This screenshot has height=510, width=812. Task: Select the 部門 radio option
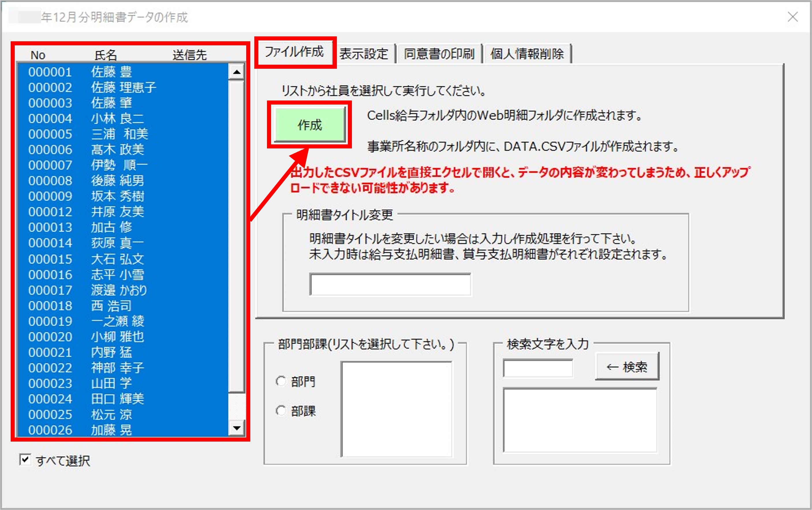point(281,381)
